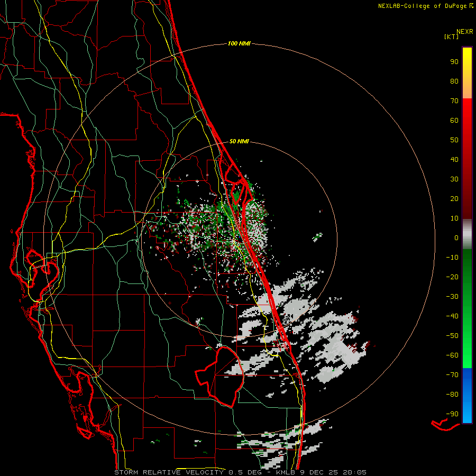Pick the yellow top band of color bar
Screen dimensions: 476x476
click(467, 73)
